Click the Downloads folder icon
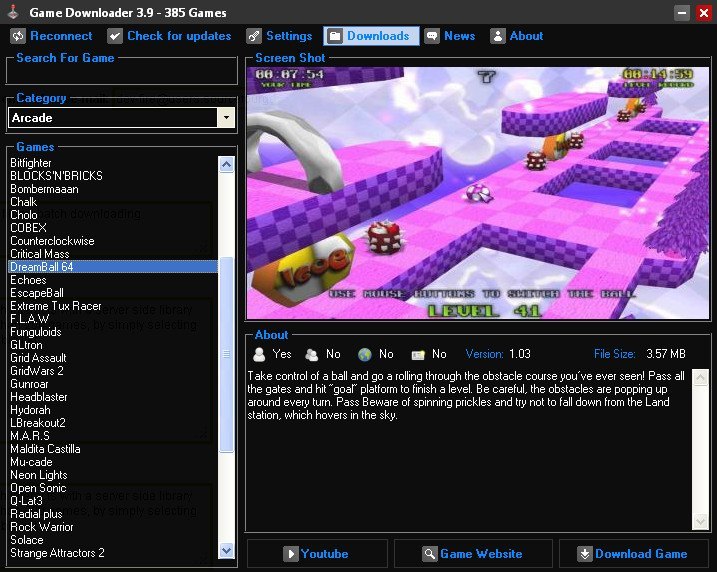This screenshot has width=717, height=572. pos(335,36)
